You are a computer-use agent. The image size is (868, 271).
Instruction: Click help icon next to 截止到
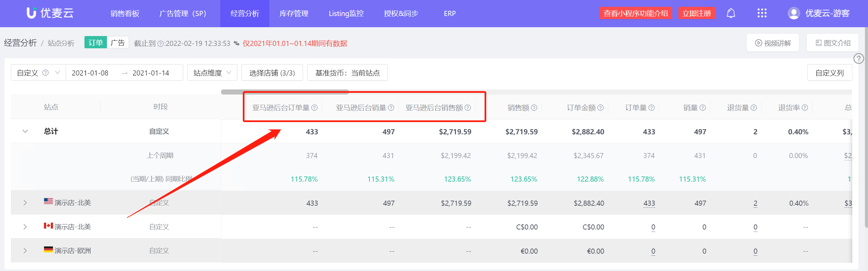pyautogui.click(x=160, y=44)
